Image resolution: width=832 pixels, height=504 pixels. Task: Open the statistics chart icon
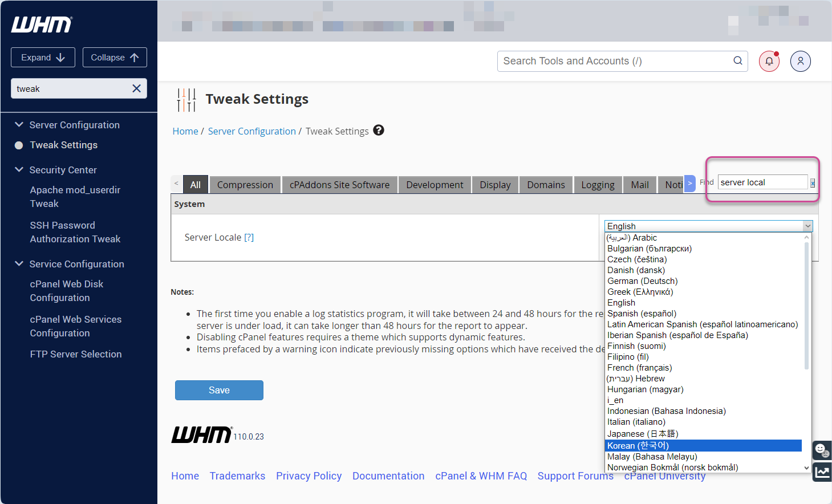(822, 472)
